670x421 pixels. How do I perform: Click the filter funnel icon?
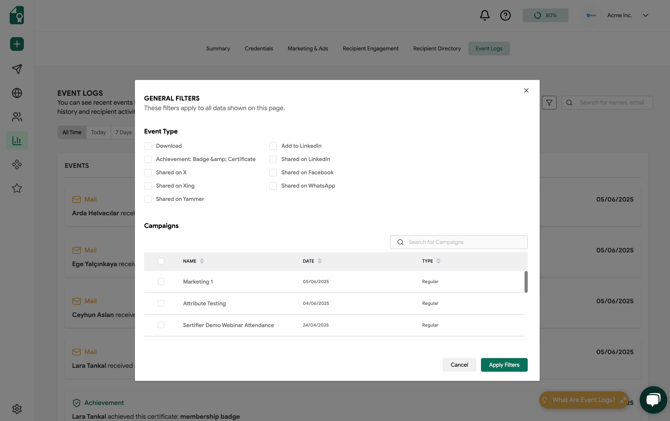tap(549, 102)
